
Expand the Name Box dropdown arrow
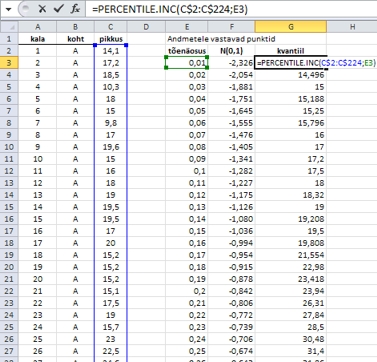[8, 9]
